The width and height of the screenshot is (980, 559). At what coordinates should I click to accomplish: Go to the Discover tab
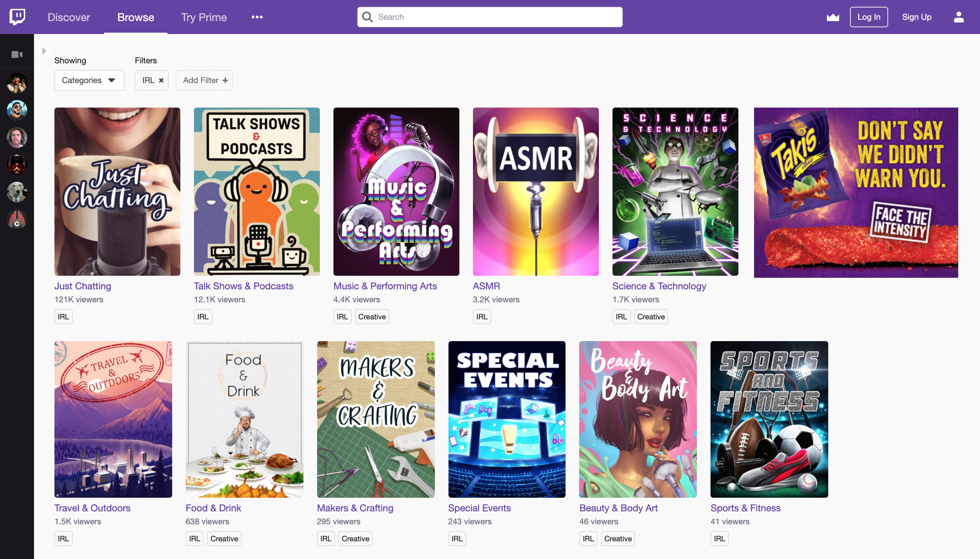69,17
